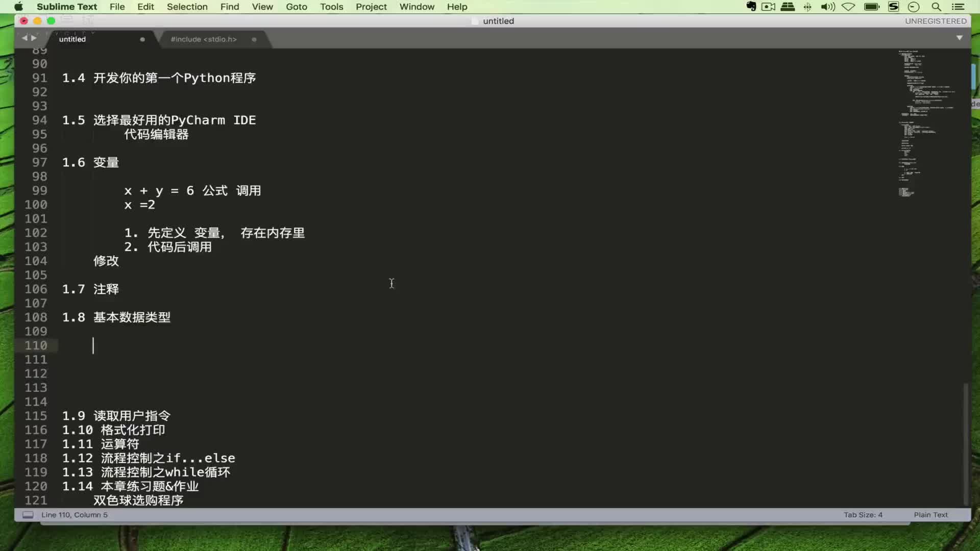Place cursor on line '1.4 开发你的第一个Python程序'

coord(159,78)
